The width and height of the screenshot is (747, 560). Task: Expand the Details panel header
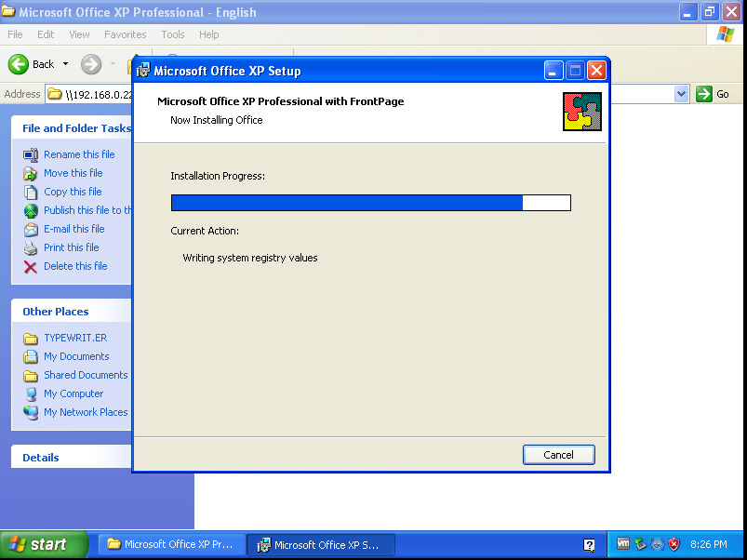coord(72,458)
